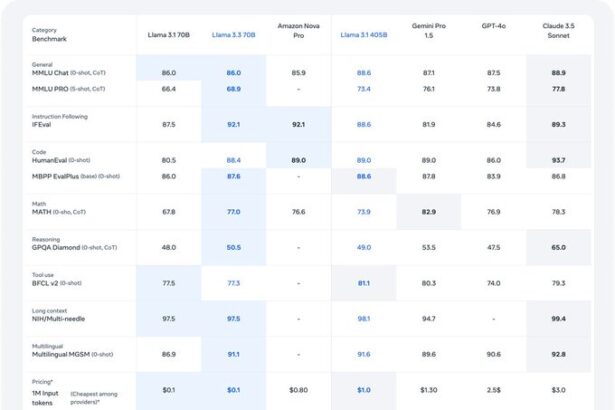Image resolution: width=615 pixels, height=410 pixels.
Task: Click HumanEval score 88.4 for Llama 3.3 70B
Action: tap(233, 160)
